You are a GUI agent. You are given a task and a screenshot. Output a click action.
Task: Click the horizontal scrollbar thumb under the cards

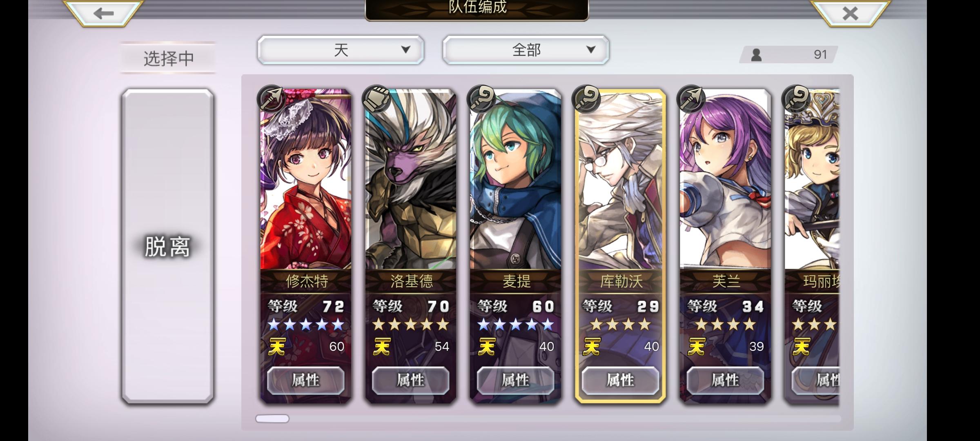[x=272, y=419]
